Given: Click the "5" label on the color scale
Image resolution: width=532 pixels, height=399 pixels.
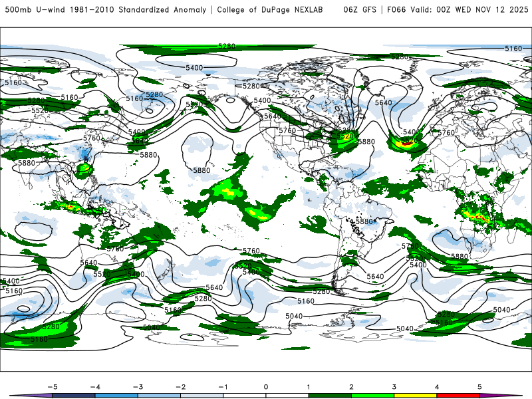Looking at the screenshot, I should tap(479, 387).
